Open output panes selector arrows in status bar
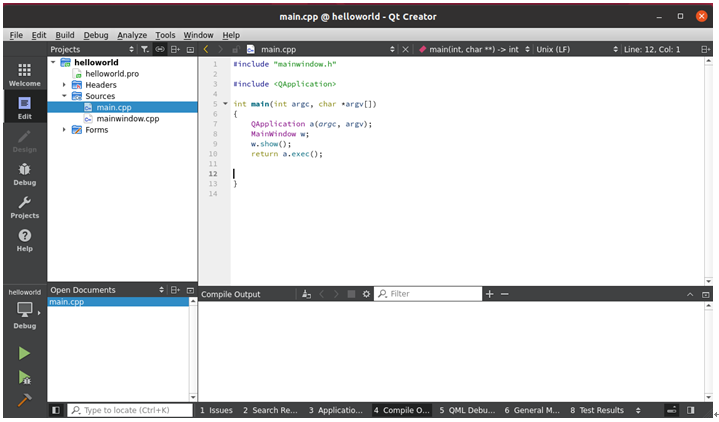 click(x=638, y=410)
